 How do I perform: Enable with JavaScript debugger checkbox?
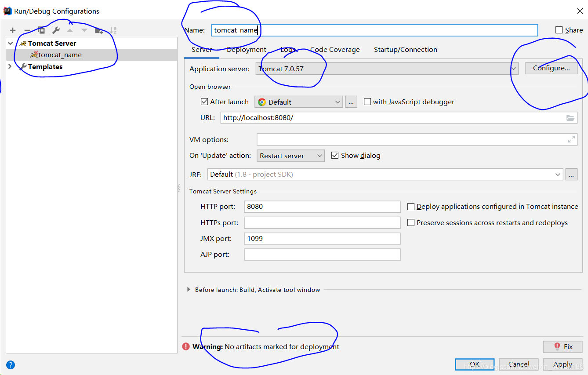click(x=367, y=102)
